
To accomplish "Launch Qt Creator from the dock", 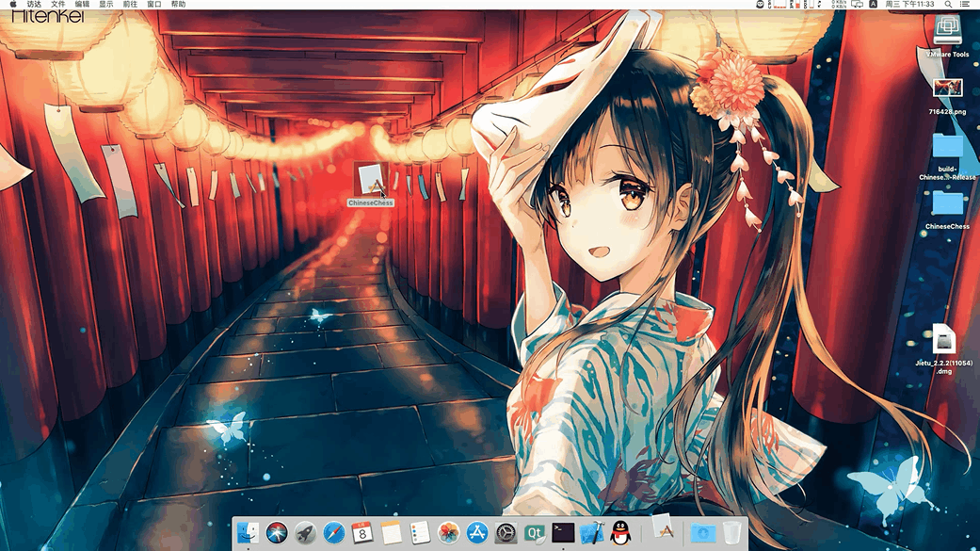I will coord(535,533).
